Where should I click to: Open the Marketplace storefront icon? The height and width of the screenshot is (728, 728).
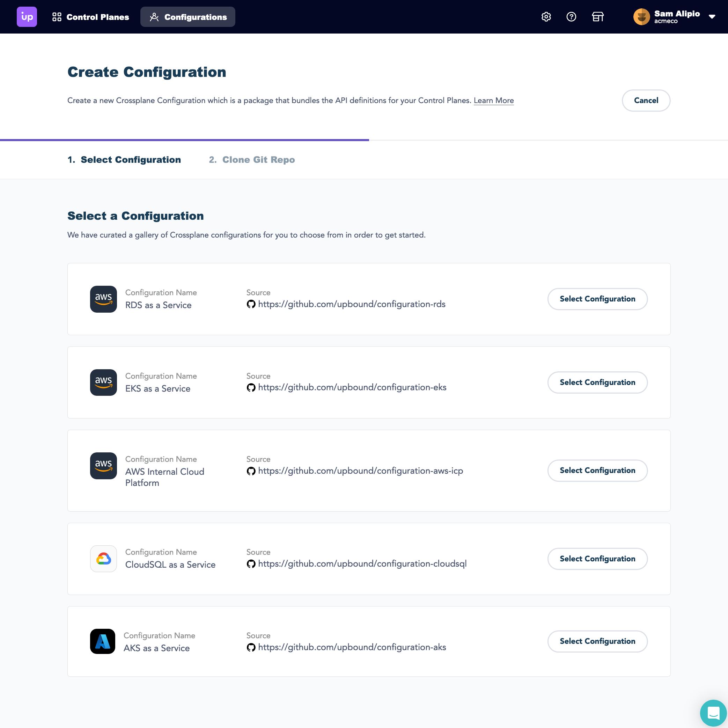tap(598, 16)
